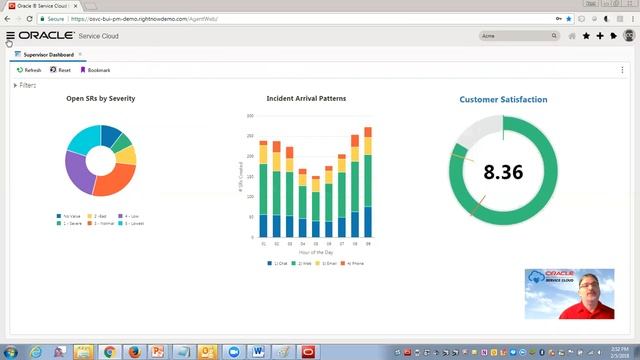Open the Home icon in header

(x=572, y=36)
